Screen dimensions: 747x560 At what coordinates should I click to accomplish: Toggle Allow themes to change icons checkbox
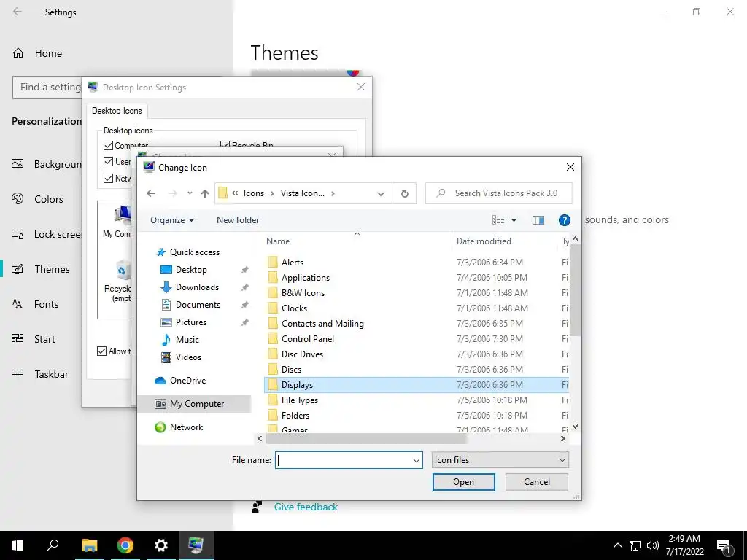(101, 351)
